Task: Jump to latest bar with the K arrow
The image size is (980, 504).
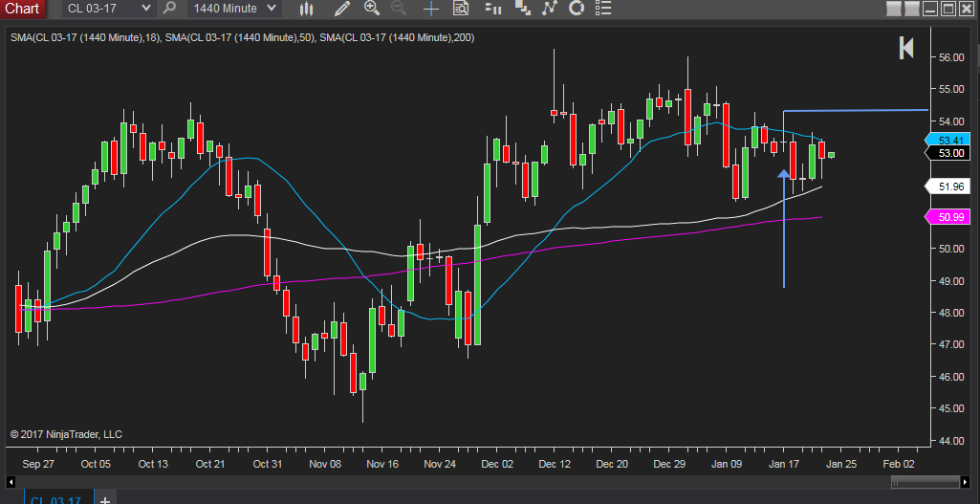Action: pos(906,48)
